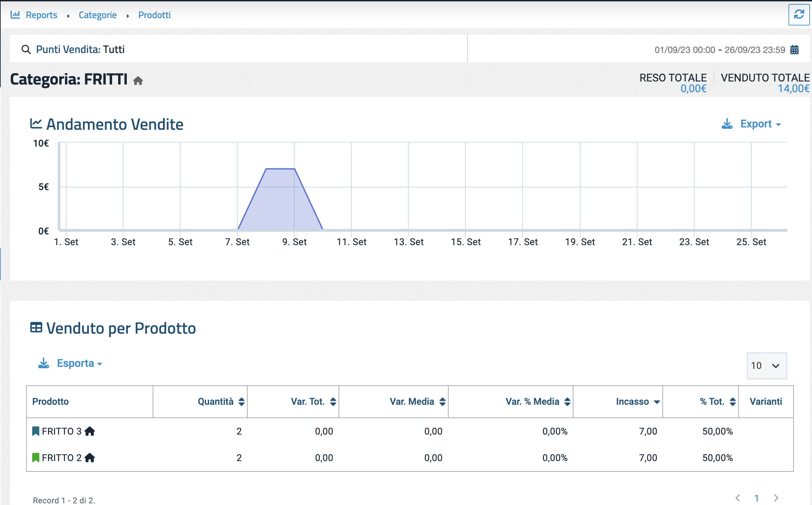The width and height of the screenshot is (812, 505).
Task: Open the FRITTO 2 product row
Action: pos(410,458)
